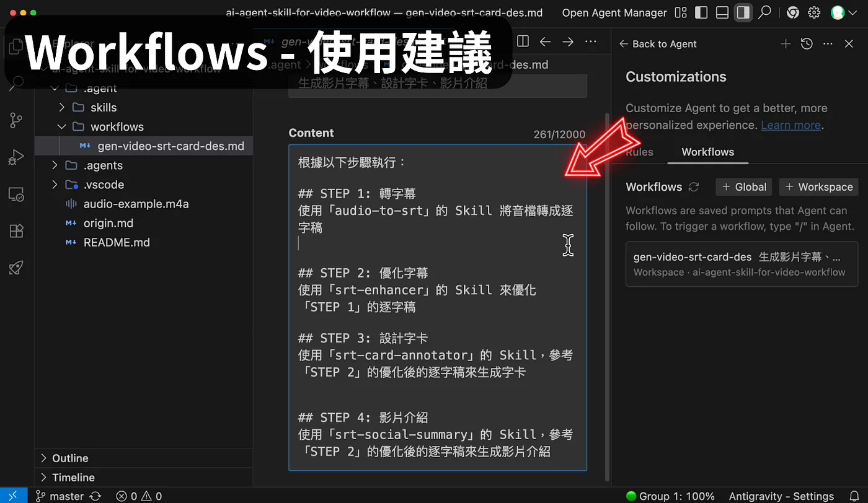Navigate forward with the right arrow
This screenshot has width=868, height=503.
click(568, 42)
